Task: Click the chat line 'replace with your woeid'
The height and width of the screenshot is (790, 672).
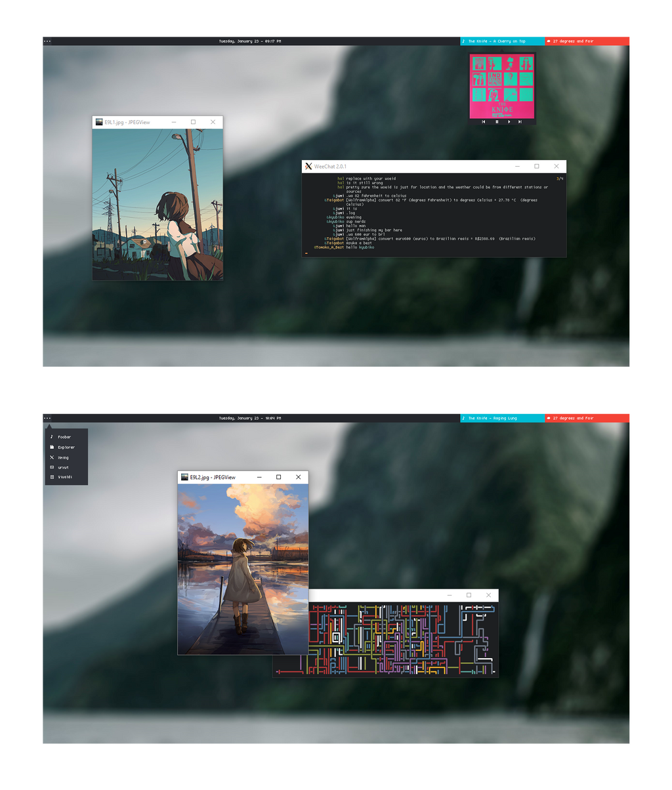Action: (371, 178)
